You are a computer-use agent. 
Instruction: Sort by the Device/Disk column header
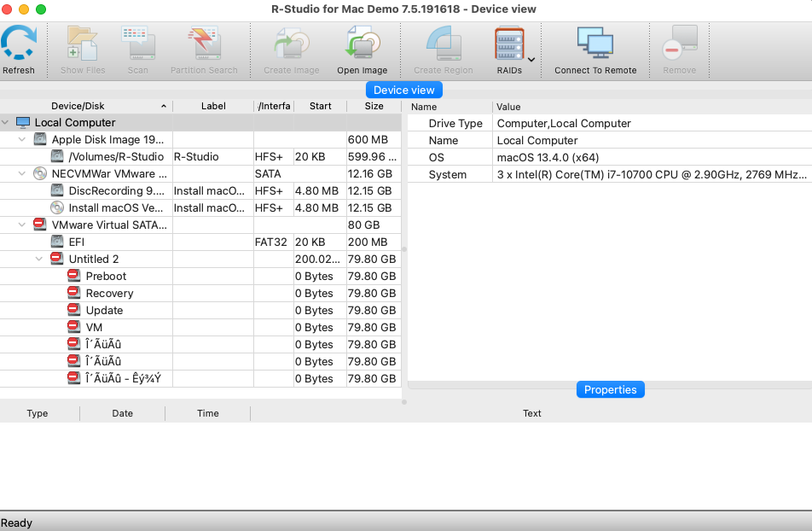[86, 106]
